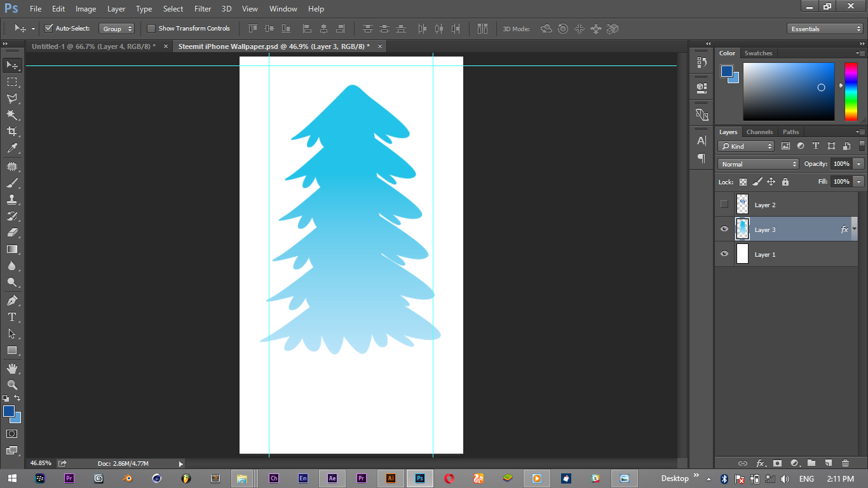
Task: Select the Dodge tool
Action: pyautogui.click(x=12, y=282)
